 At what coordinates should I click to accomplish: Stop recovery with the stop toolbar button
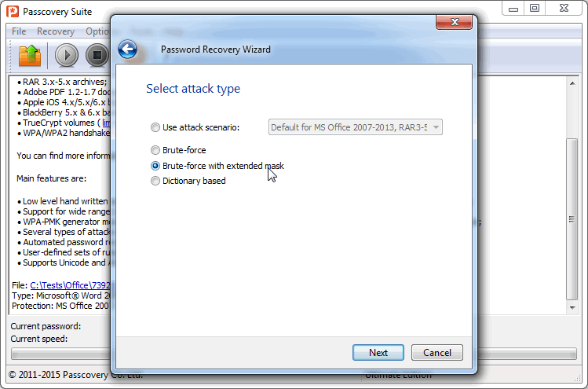(x=97, y=55)
